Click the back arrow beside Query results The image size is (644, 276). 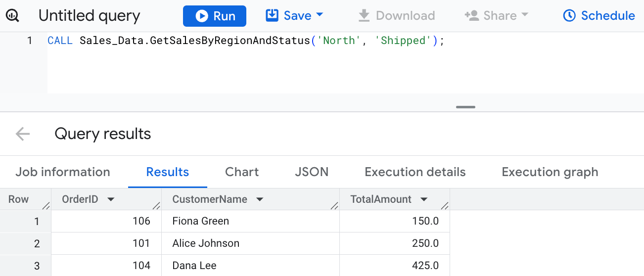click(23, 134)
